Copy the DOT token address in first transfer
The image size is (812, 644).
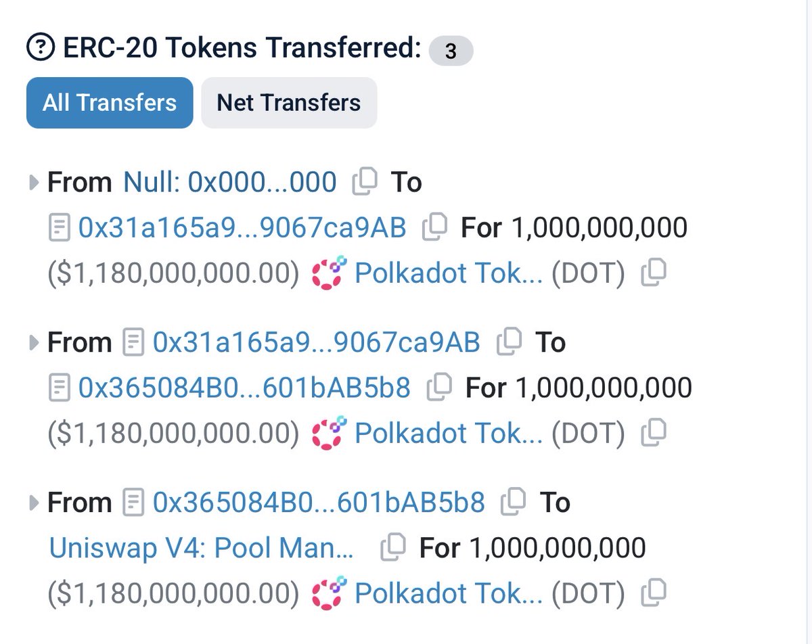(x=654, y=272)
